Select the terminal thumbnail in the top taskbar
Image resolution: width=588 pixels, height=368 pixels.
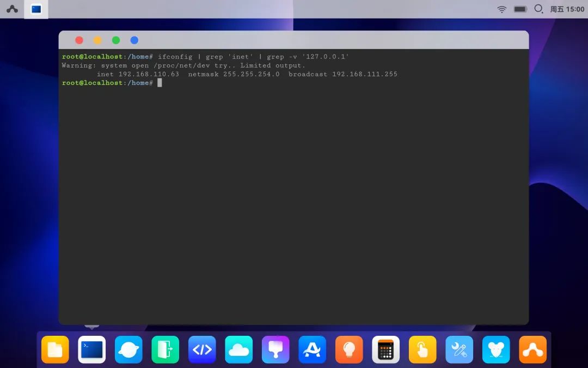pyautogui.click(x=36, y=9)
